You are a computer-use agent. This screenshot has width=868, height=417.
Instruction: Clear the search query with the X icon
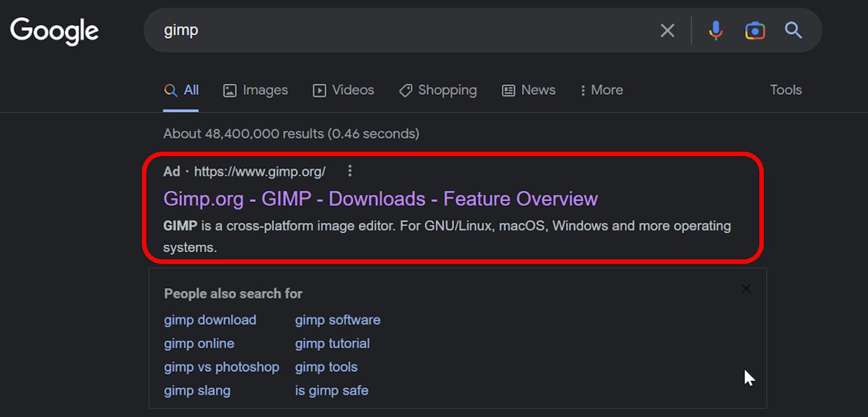tap(667, 30)
